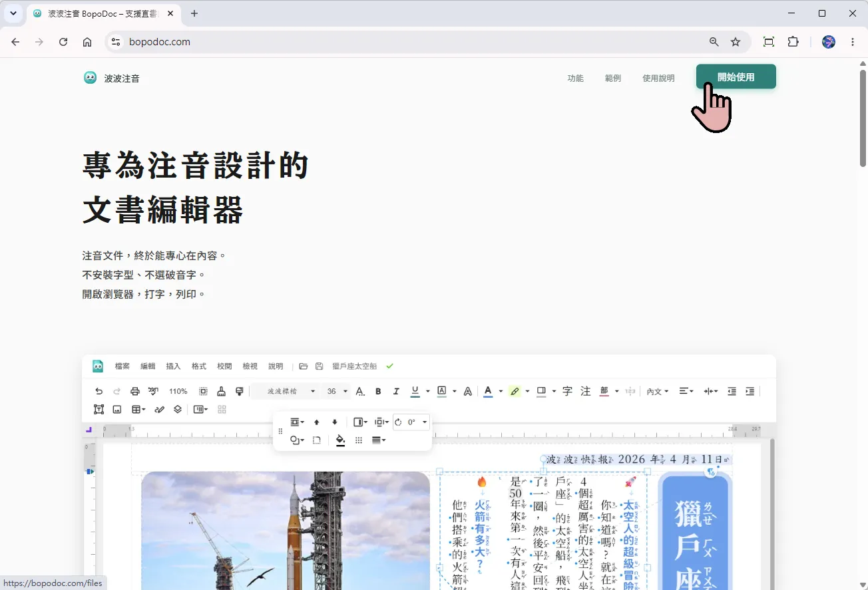Open the 格式 menu
The width and height of the screenshot is (868, 590).
click(199, 366)
